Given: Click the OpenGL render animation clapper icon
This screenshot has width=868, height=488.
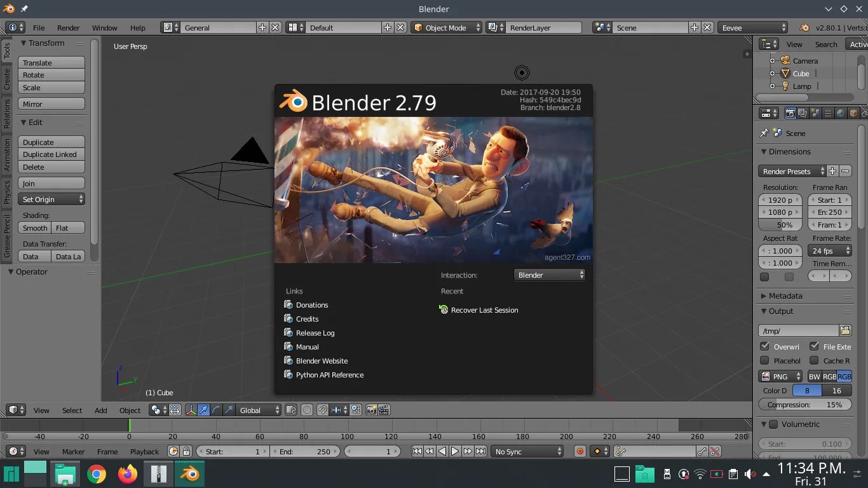Looking at the screenshot, I should (x=384, y=410).
